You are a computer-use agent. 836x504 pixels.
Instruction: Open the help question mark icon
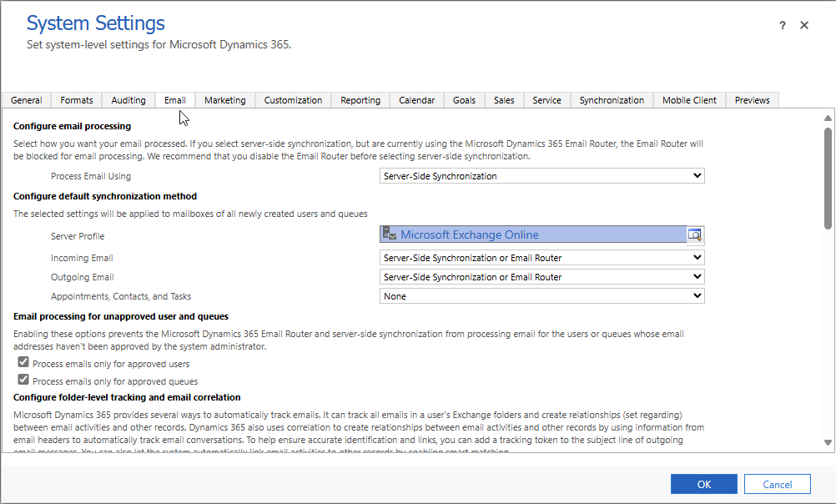tap(782, 26)
